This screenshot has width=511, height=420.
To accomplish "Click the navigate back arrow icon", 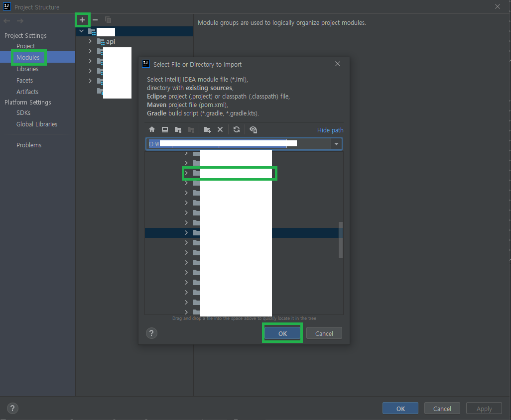I will pyautogui.click(x=6, y=20).
